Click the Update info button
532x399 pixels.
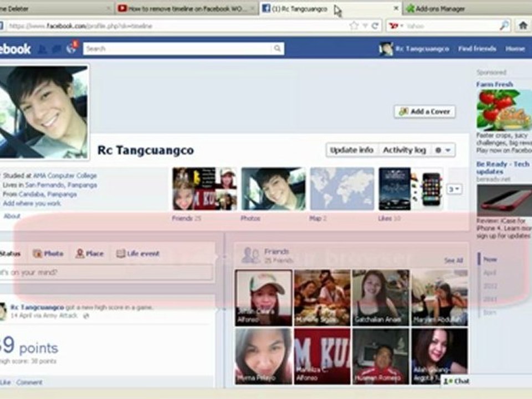pyautogui.click(x=352, y=150)
